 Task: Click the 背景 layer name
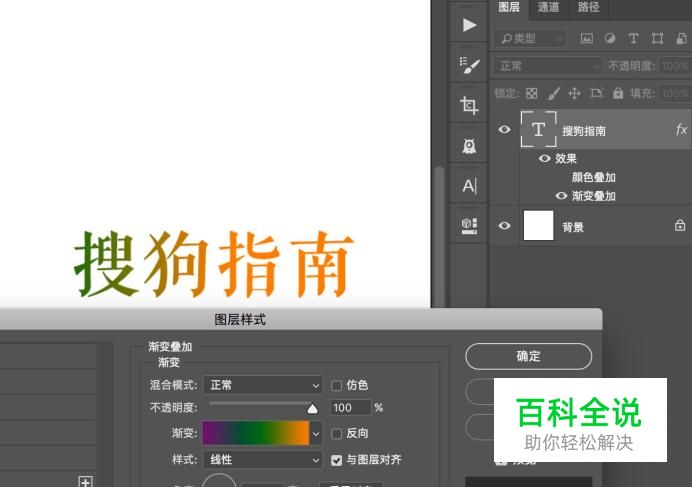(x=573, y=227)
